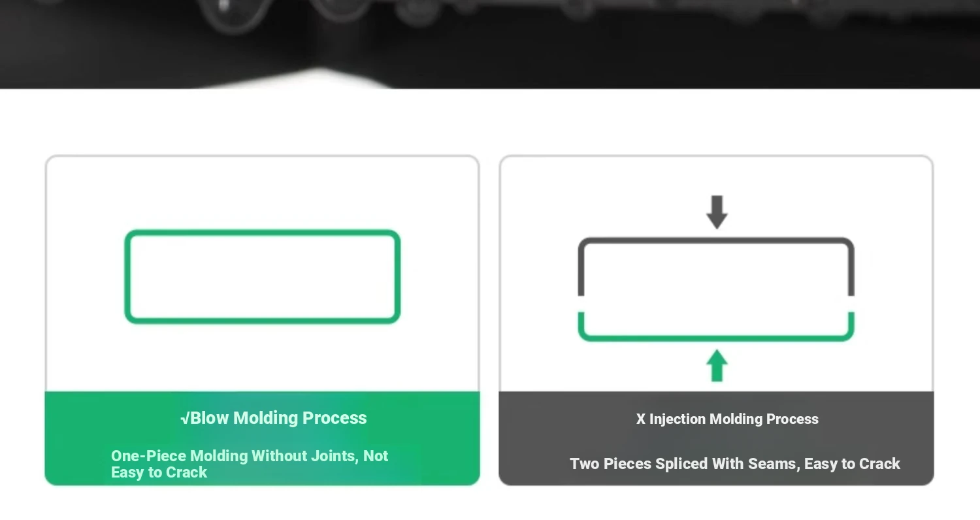Click the dark gray downward arrow
This screenshot has height=520, width=980.
click(717, 212)
